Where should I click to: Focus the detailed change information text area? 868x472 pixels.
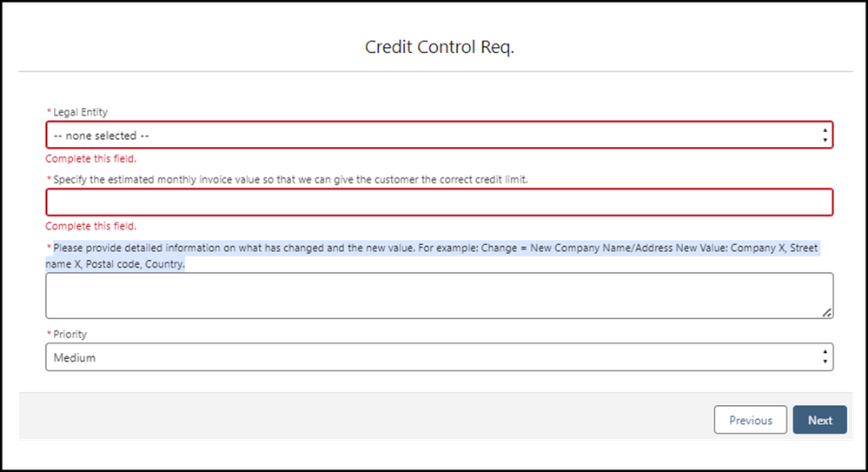point(439,296)
